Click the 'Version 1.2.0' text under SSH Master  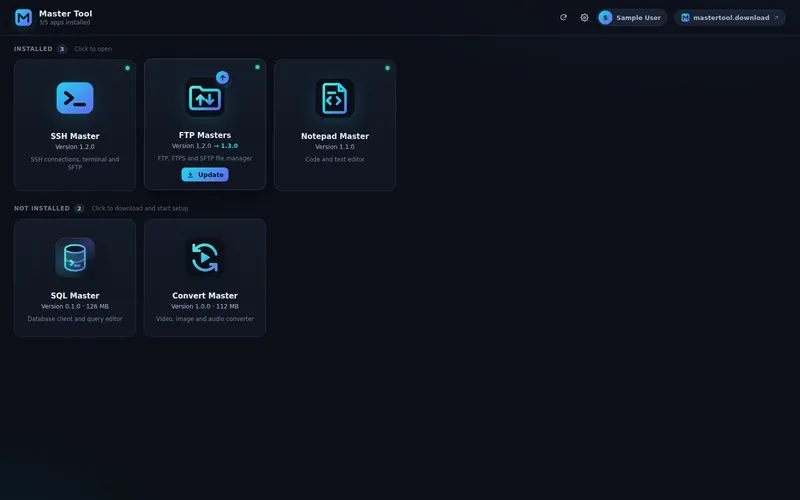75,147
